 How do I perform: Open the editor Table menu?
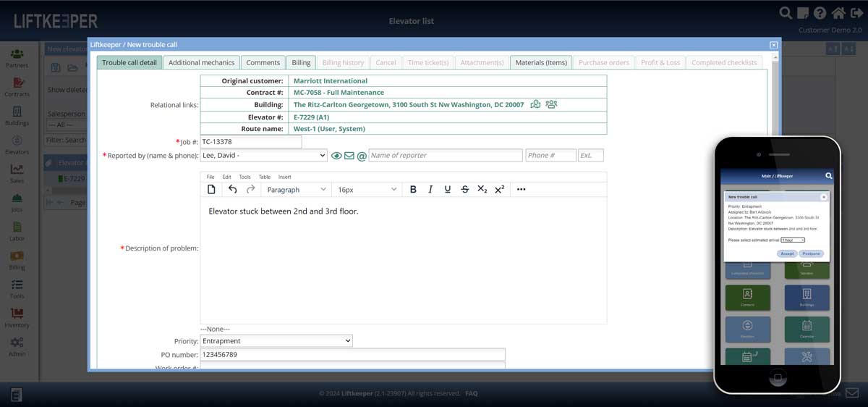click(265, 177)
